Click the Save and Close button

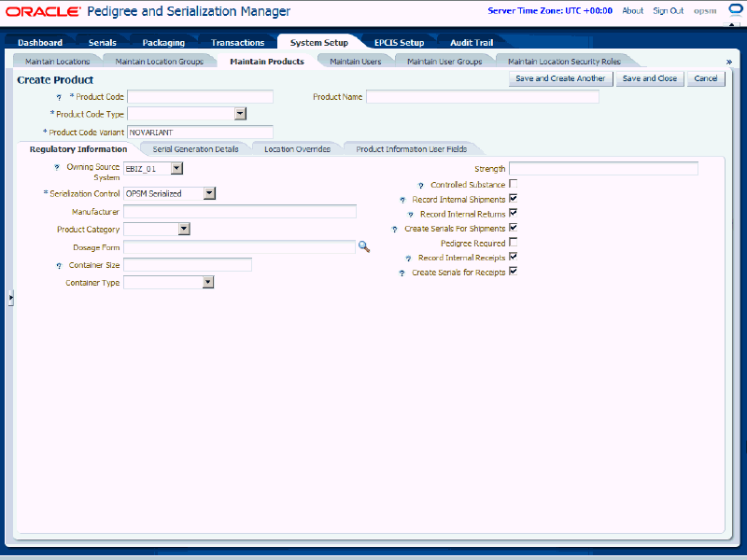[650, 78]
